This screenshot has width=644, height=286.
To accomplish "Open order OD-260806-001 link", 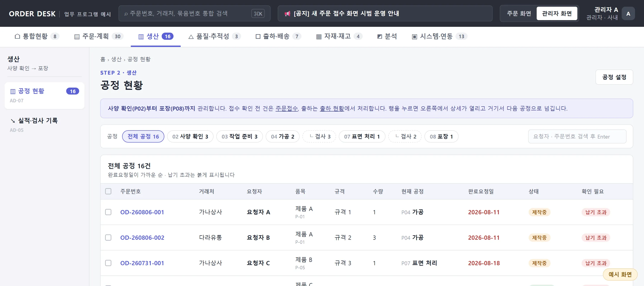I will click(142, 212).
